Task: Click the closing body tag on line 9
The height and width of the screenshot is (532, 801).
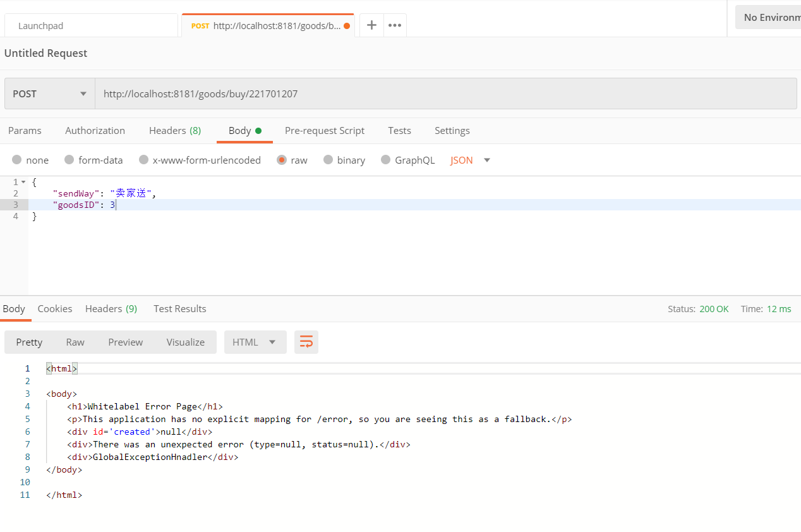Action: pyautogui.click(x=64, y=469)
